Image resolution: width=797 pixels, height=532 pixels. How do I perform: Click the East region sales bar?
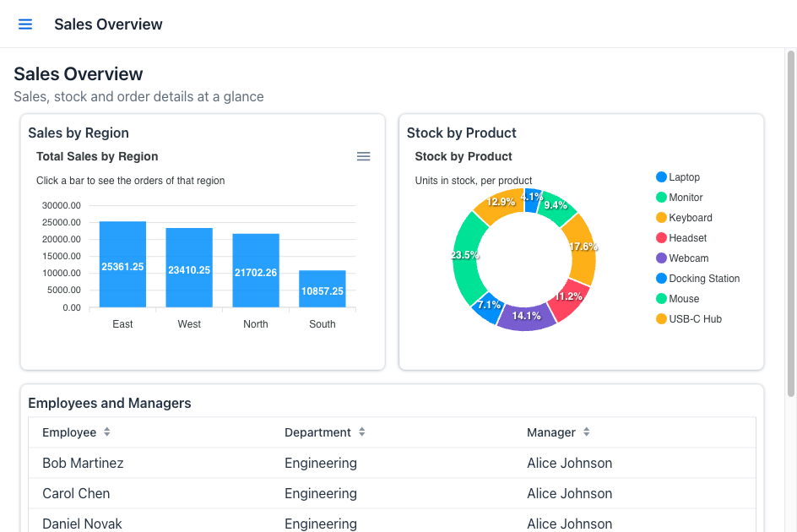coord(122,264)
